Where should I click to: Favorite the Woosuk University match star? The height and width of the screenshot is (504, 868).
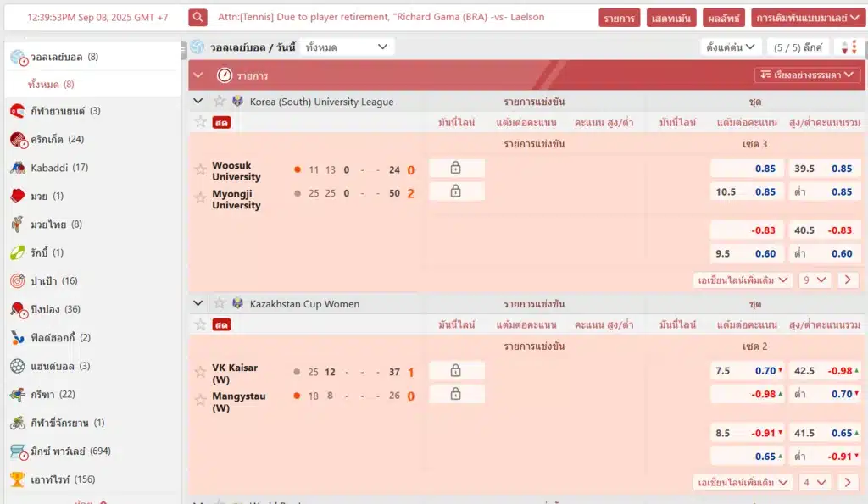click(x=201, y=169)
